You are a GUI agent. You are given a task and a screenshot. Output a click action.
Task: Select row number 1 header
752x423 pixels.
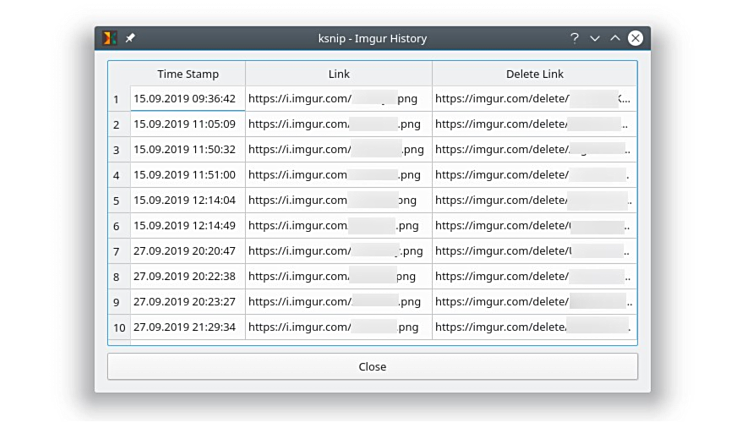(117, 99)
